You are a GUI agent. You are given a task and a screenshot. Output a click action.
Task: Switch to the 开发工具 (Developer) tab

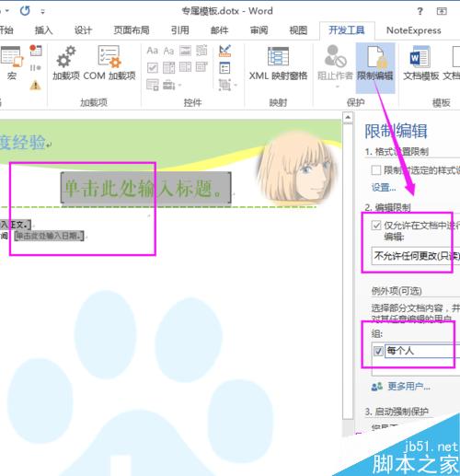pyautogui.click(x=347, y=30)
